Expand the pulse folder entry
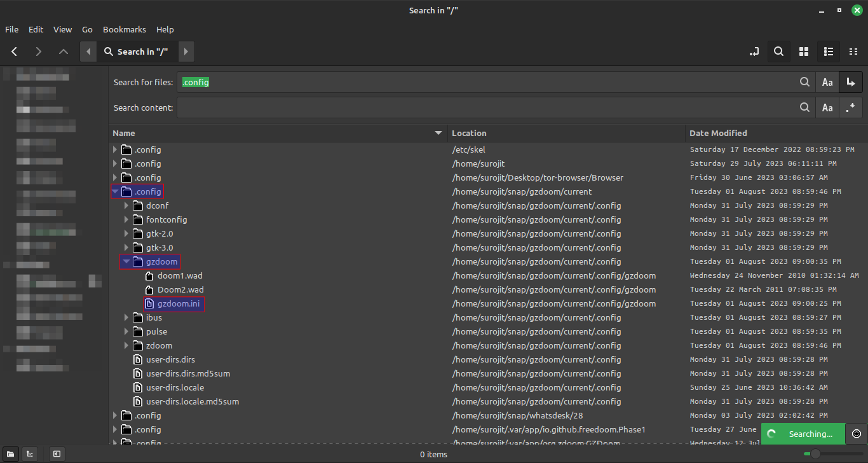Viewport: 868px width, 463px height. point(126,331)
